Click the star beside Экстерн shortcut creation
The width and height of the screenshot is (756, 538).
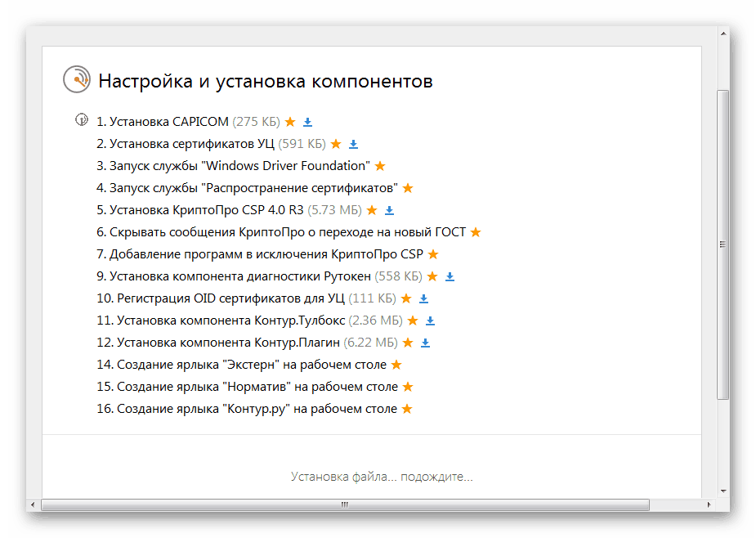[396, 365]
